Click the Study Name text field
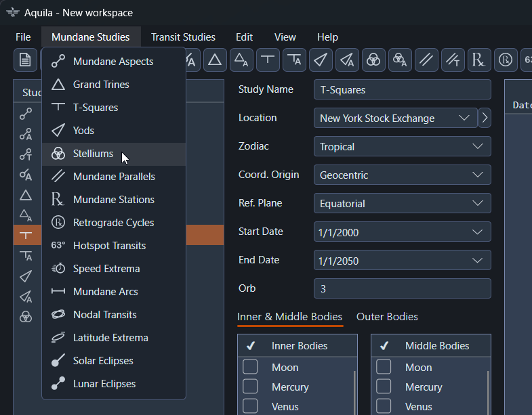532x415 pixels. (x=403, y=89)
